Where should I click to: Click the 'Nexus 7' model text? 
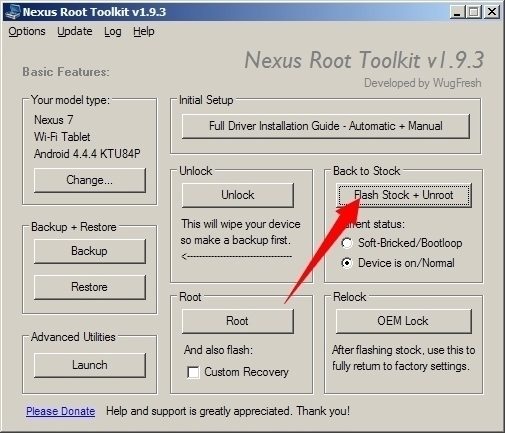pyautogui.click(x=54, y=120)
